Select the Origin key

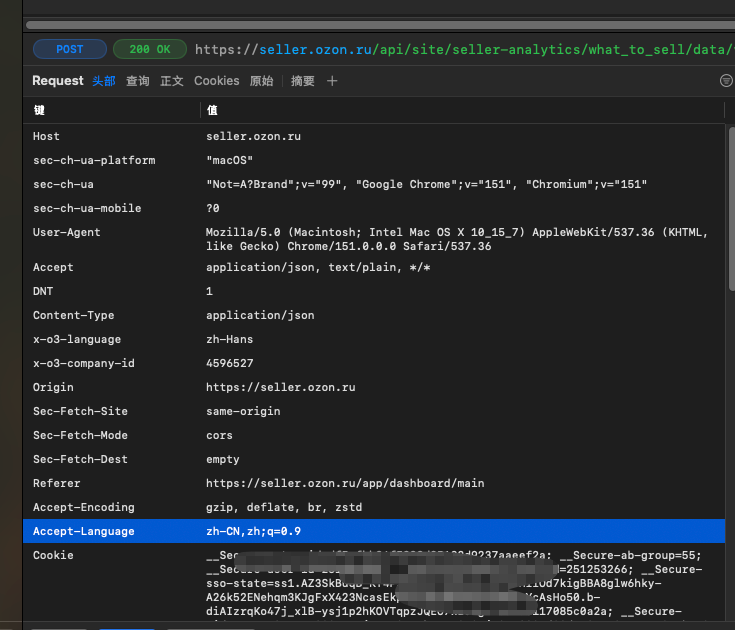pyautogui.click(x=53, y=387)
